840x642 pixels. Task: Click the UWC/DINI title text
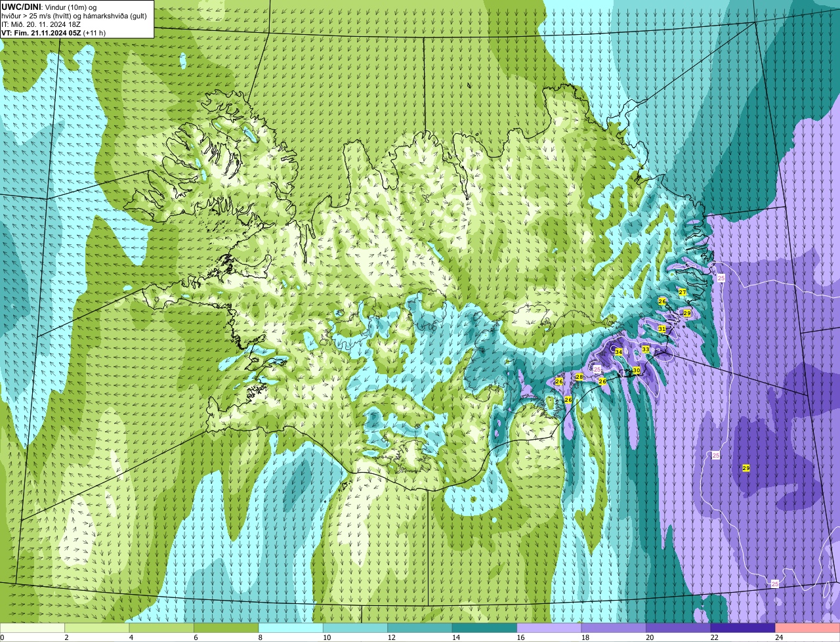(x=24, y=7)
